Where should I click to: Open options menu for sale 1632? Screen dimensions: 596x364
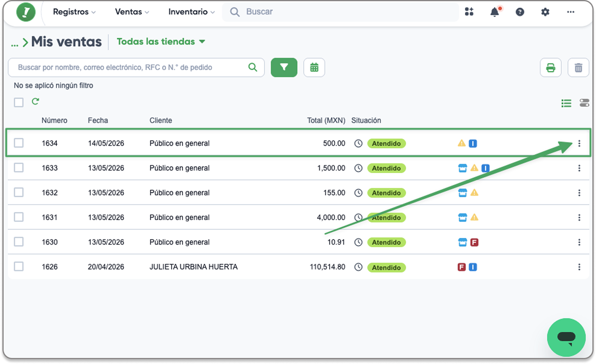tap(579, 193)
